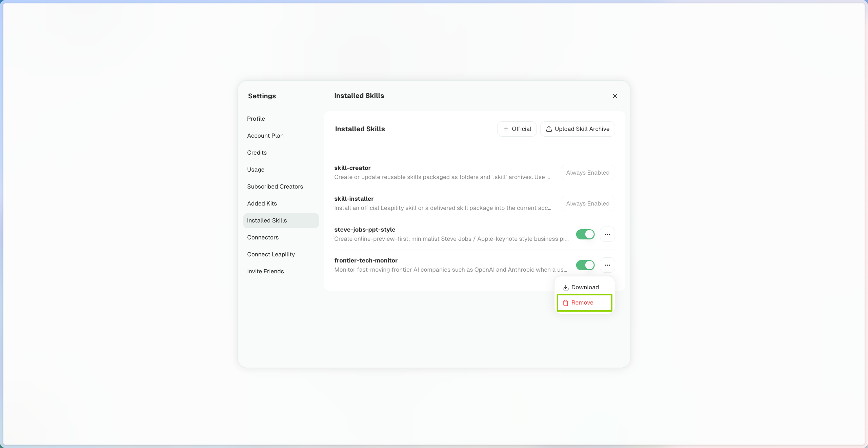Click Always Enabled badge for skill-installer
868x448 pixels.
[588, 203]
